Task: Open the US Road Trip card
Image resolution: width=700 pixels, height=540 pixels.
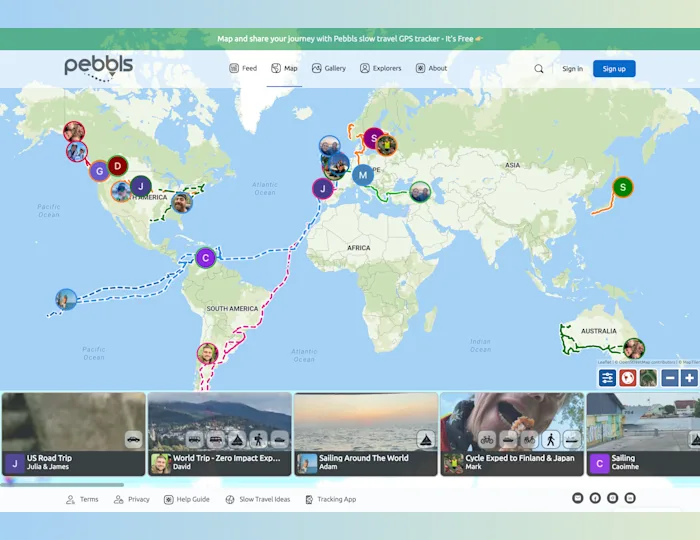Action: 74,434
